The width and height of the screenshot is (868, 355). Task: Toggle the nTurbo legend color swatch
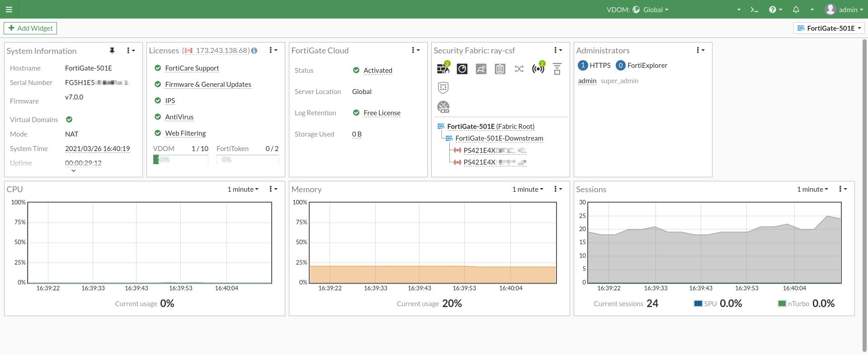click(x=782, y=303)
